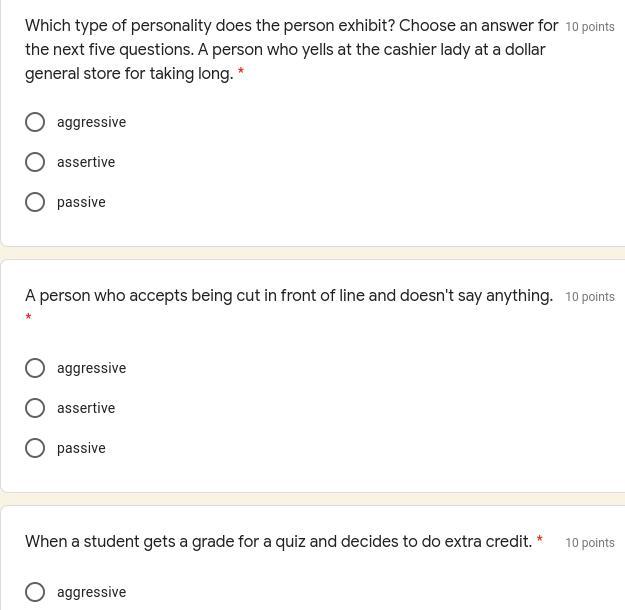Screen dimensions: 625x610
Task: Click the extra credit question text
Action: pos(278,542)
